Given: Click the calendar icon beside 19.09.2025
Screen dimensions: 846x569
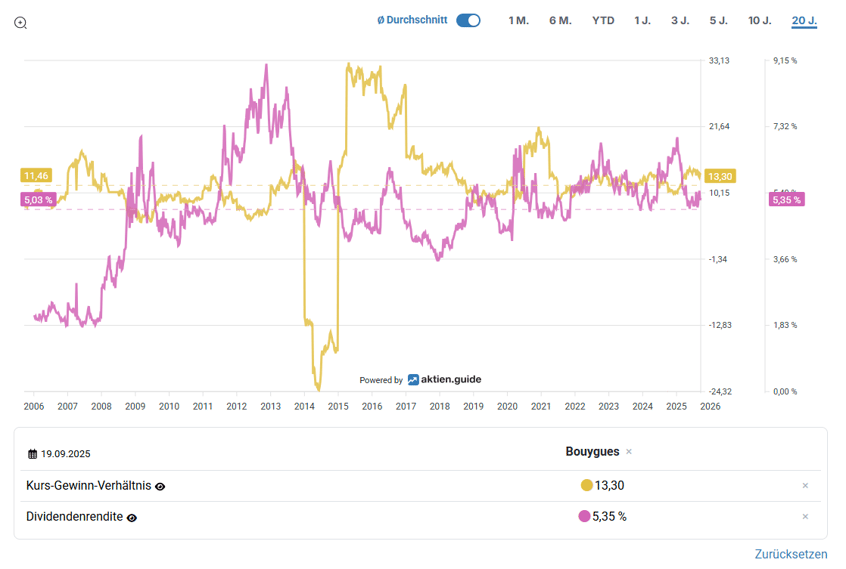Looking at the screenshot, I should point(33,454).
